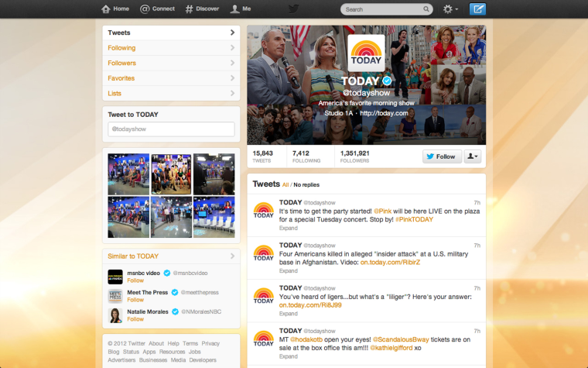Open the @kathielgifford mention

click(x=391, y=348)
